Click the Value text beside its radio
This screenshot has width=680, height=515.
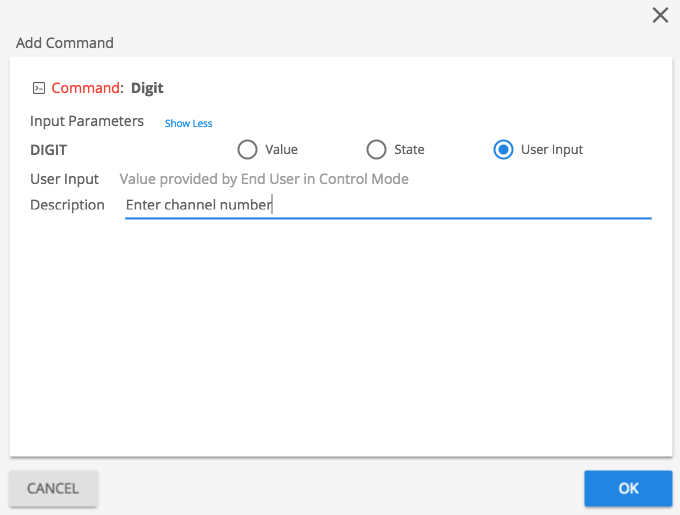(281, 150)
